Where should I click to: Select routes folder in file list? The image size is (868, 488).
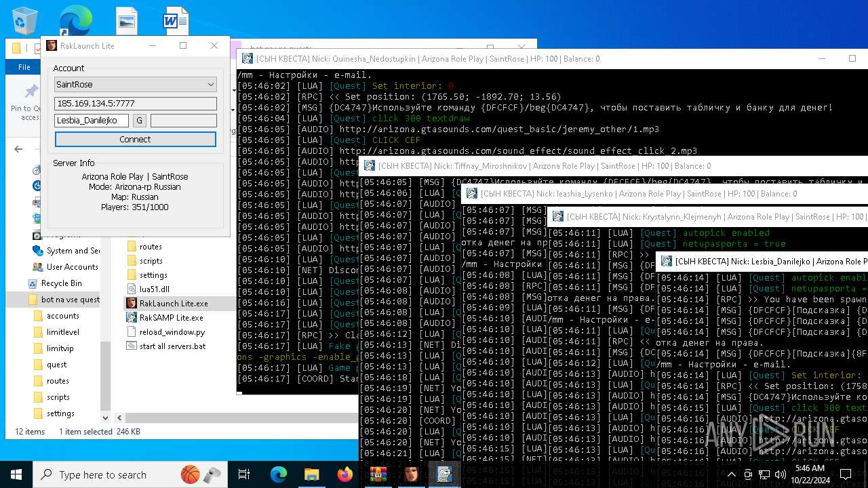(x=144, y=247)
